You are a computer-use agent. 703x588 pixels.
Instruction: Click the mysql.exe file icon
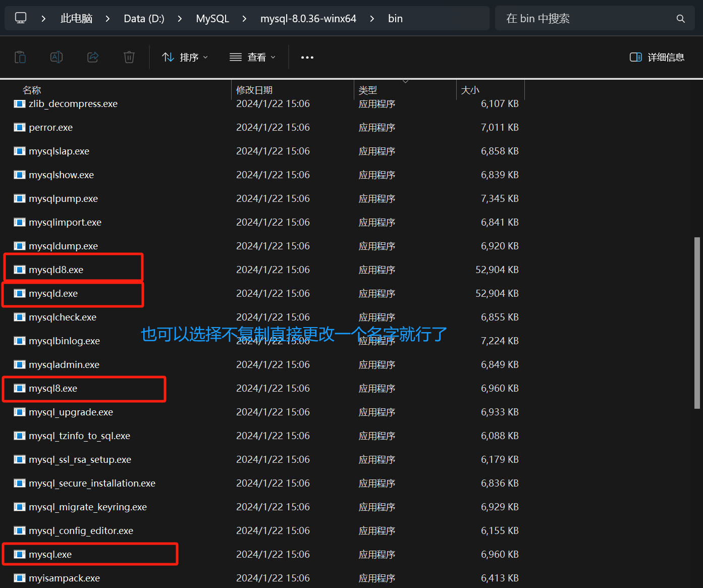pyautogui.click(x=20, y=555)
